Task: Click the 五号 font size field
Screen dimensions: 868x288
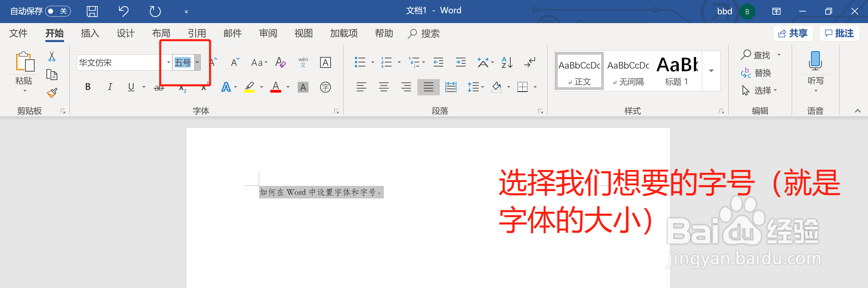Action: 183,62
